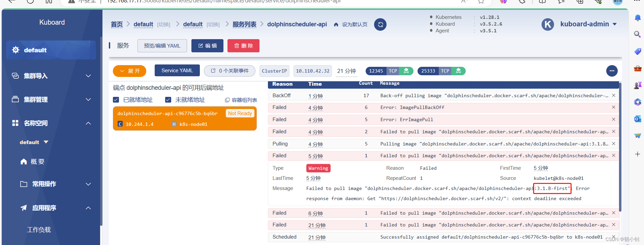Click the 编辑 edit button
The height and width of the screenshot is (245, 644).
pyautogui.click(x=207, y=46)
